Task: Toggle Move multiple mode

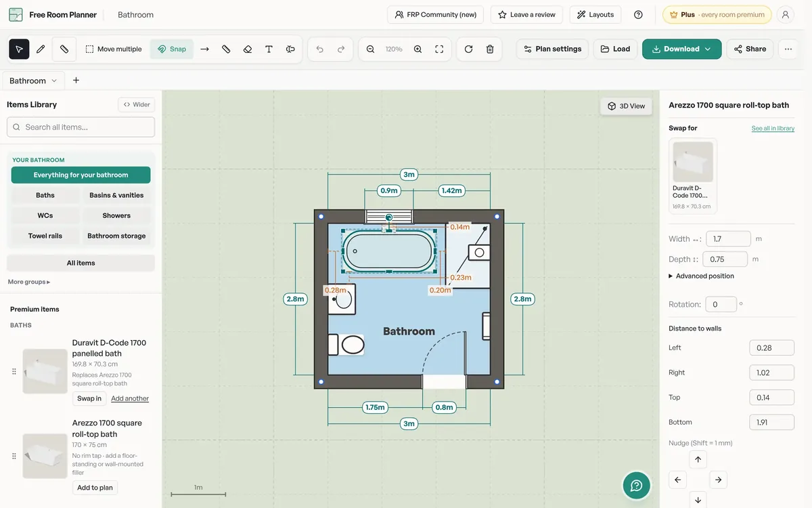Action: coord(114,49)
